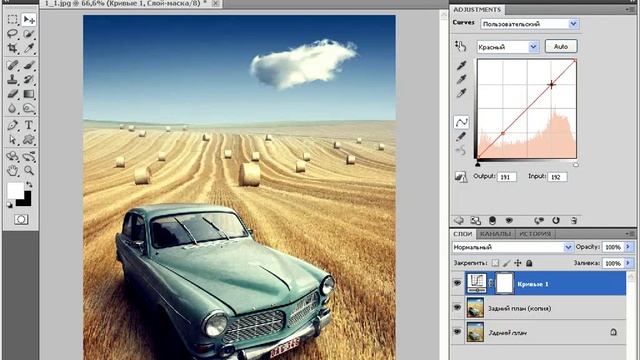640x360 pixels.
Task: Select the Path Selection tool
Action: coord(13,140)
